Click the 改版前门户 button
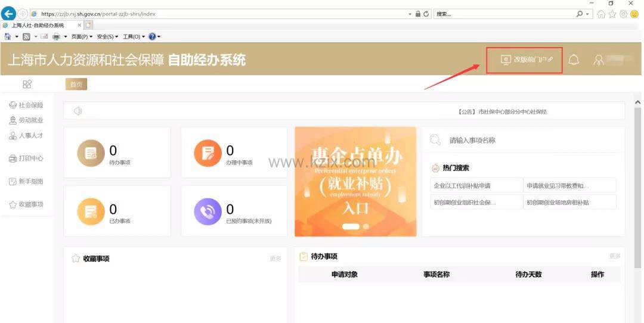644x323 pixels. (524, 60)
